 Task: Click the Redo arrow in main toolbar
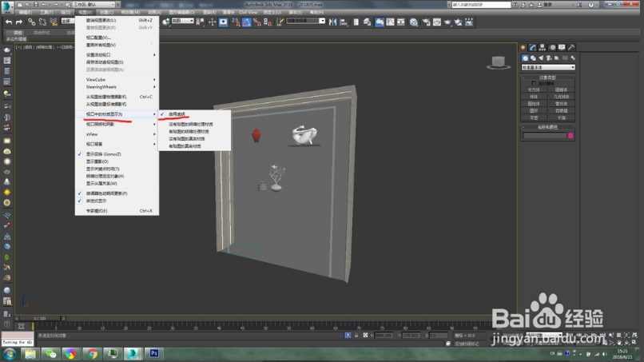(x=19, y=22)
